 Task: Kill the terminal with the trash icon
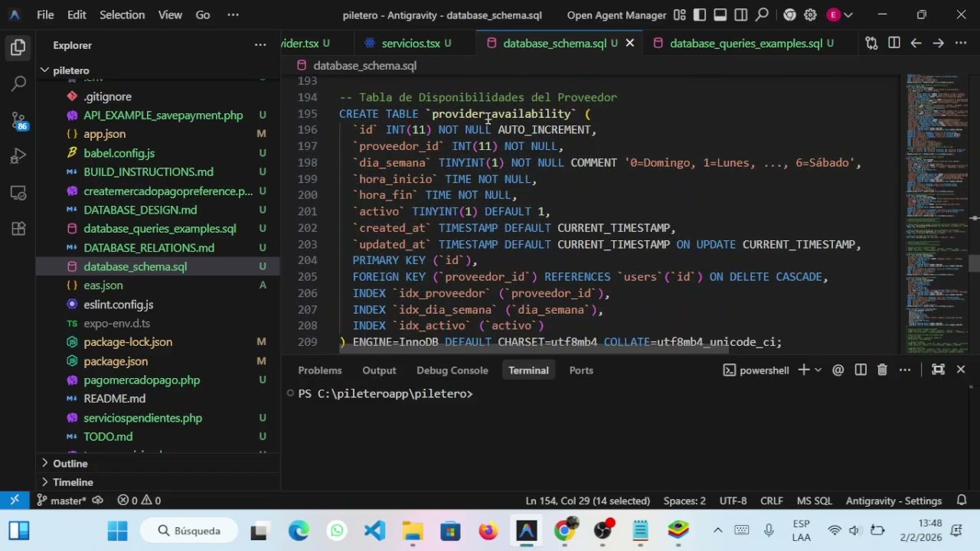click(x=882, y=370)
